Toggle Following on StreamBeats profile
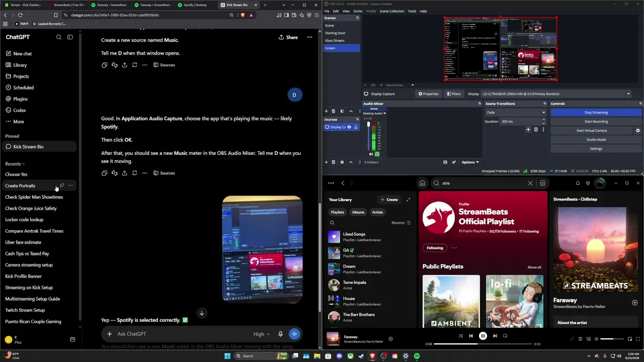 point(435,248)
